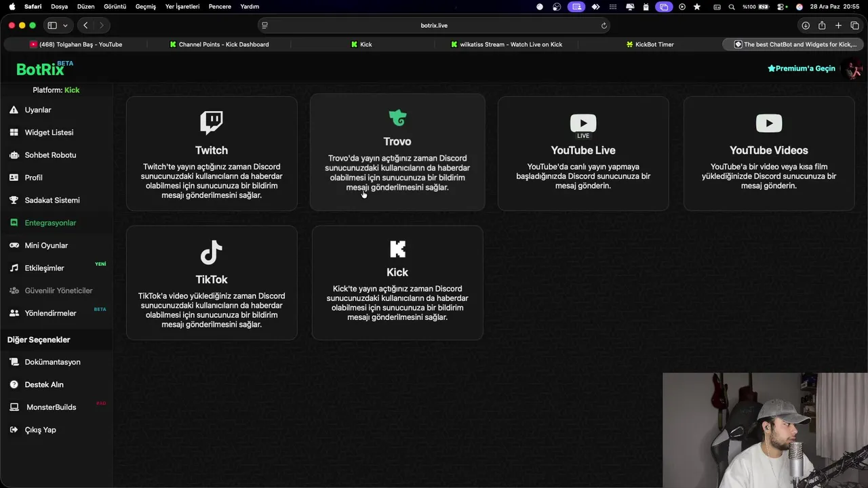Screen dimensions: 868x488
Task: Switch to Channel Points Kick Dashboard tab
Action: pyautogui.click(x=220, y=44)
